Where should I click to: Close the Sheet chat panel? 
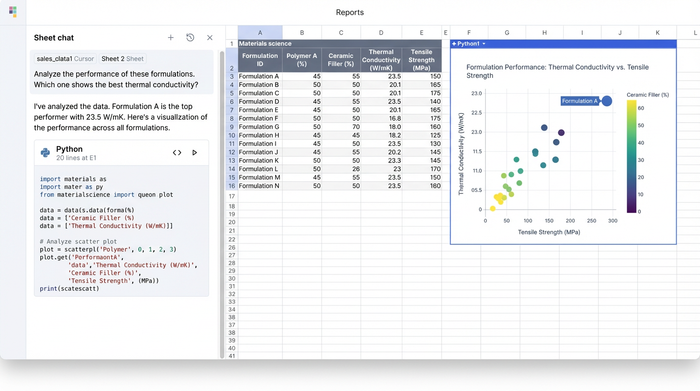tap(210, 38)
